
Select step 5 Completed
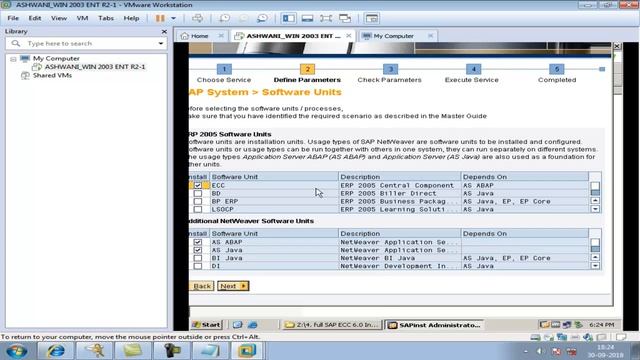(x=556, y=69)
